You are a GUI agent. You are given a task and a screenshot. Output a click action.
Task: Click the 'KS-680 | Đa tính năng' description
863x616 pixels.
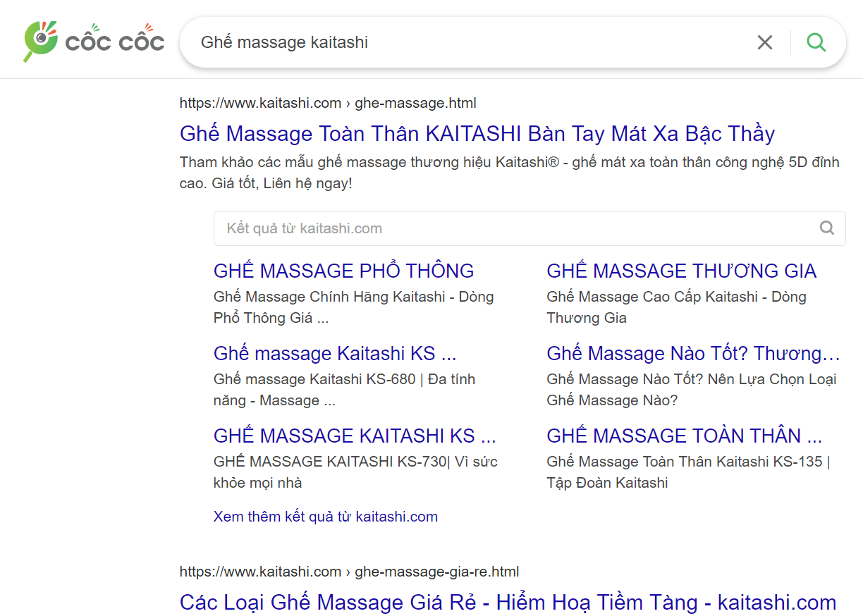345,390
